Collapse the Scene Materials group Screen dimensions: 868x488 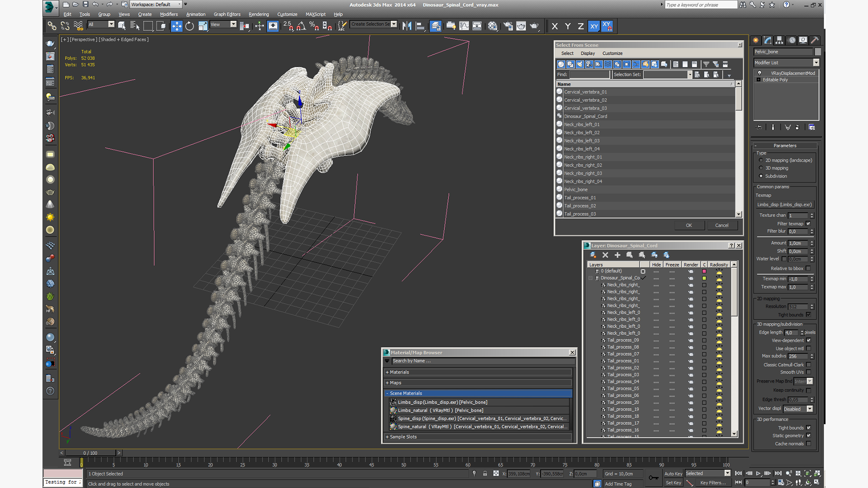387,394
